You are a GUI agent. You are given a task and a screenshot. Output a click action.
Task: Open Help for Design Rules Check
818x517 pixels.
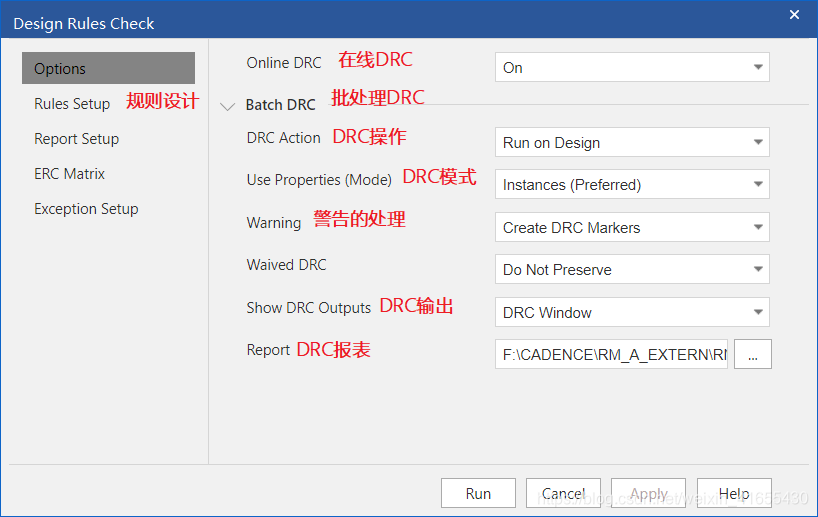click(x=733, y=494)
